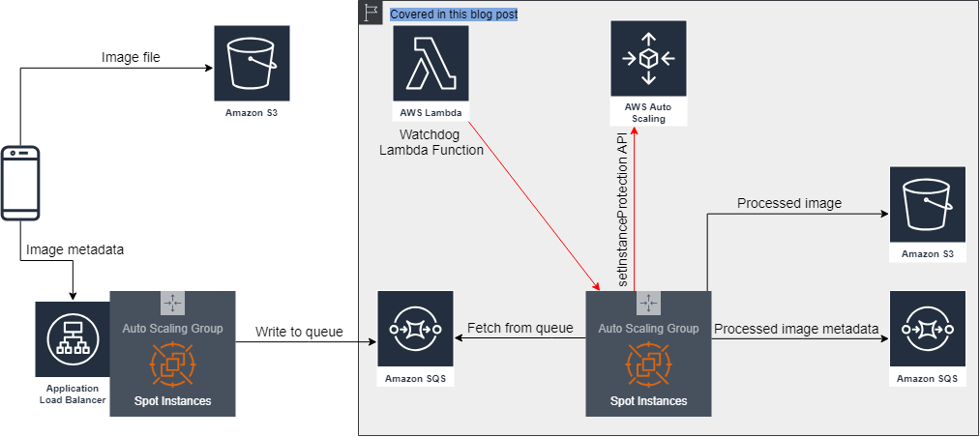980x437 pixels.
Task: Click the highlighted "Covered in this blog post" text
Action: tap(454, 15)
